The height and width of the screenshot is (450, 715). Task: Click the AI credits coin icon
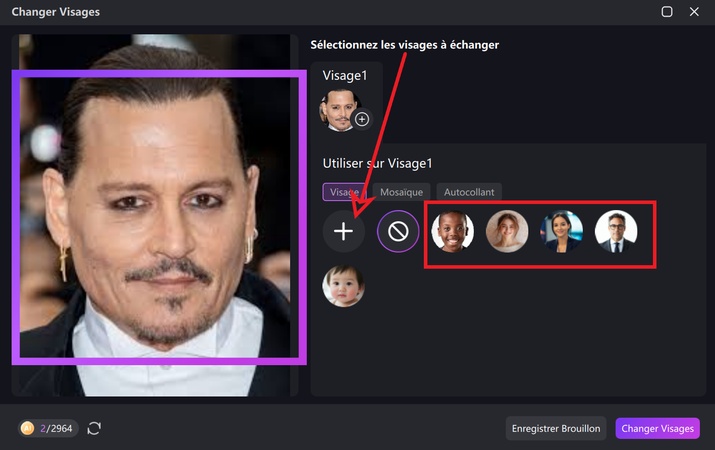27,428
